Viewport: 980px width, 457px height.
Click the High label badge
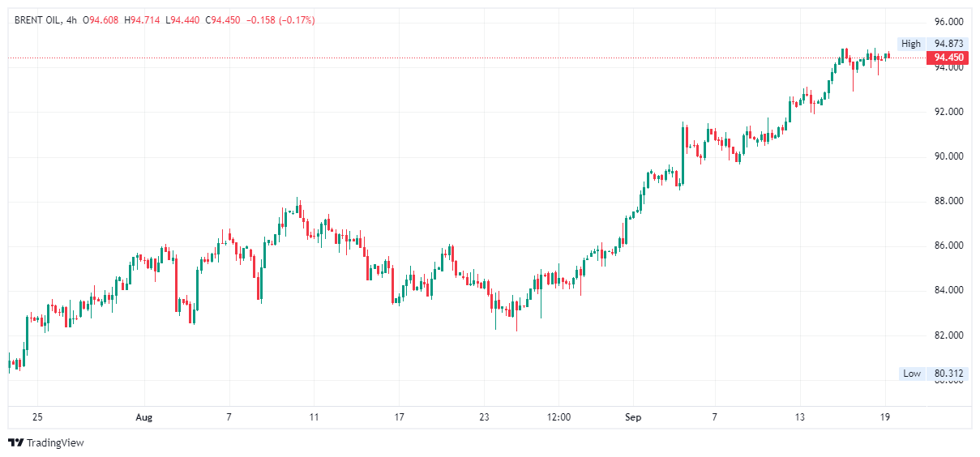pos(911,44)
